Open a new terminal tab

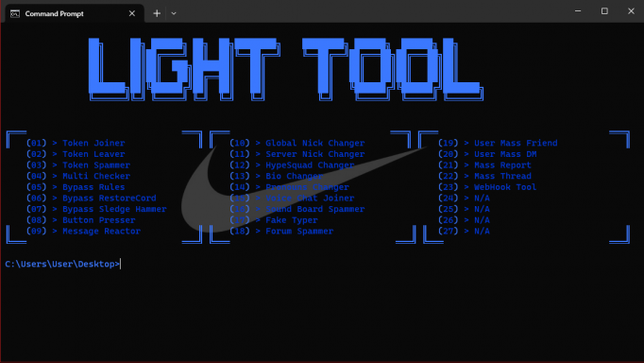pos(157,13)
